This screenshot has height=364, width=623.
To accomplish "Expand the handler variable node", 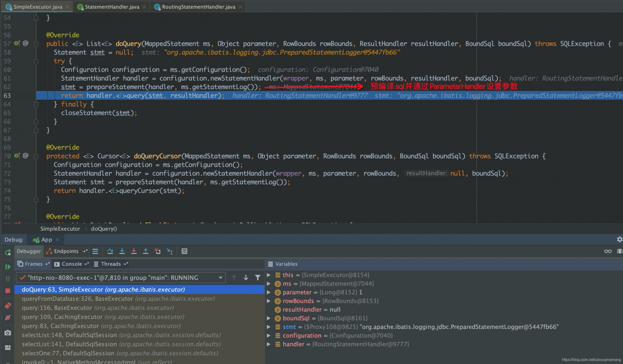I will [x=269, y=344].
